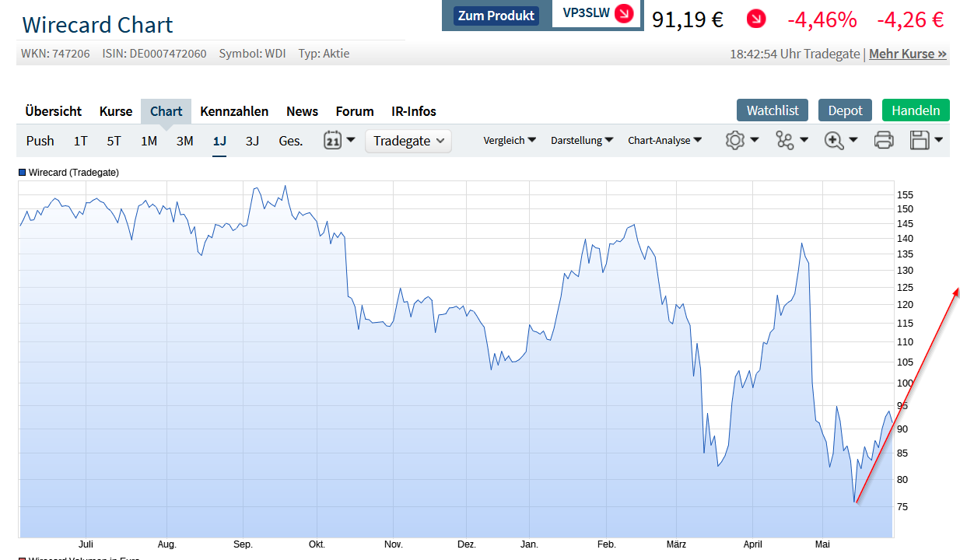
Task: Select the 1T time range
Action: tap(80, 141)
